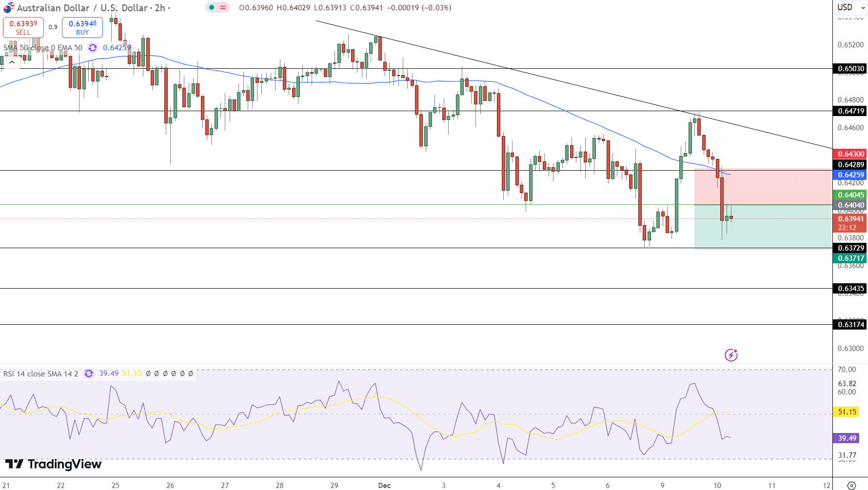Open the USD currency dropdown

click(851, 7)
